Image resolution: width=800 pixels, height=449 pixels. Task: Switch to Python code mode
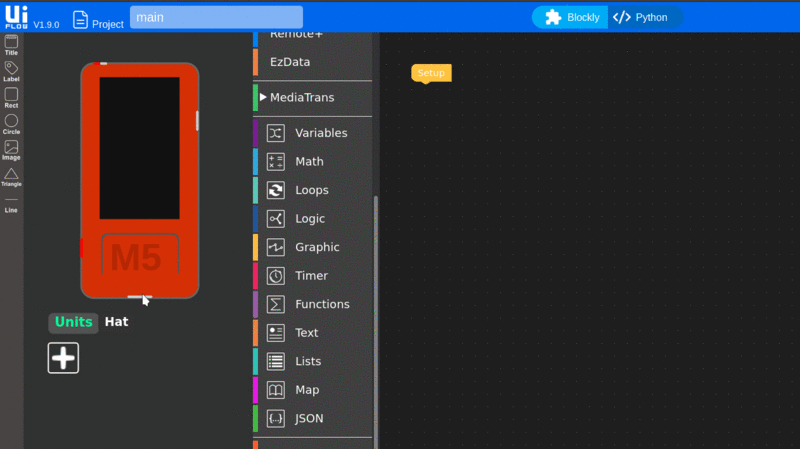[x=641, y=17]
